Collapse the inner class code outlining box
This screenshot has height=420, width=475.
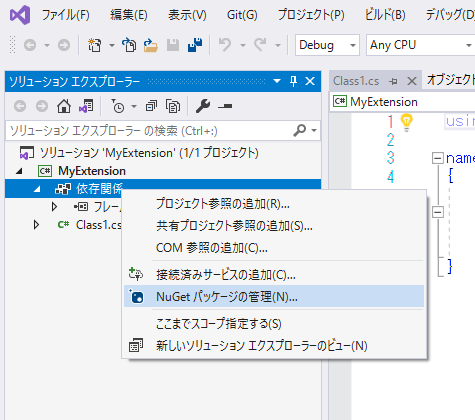point(438,212)
